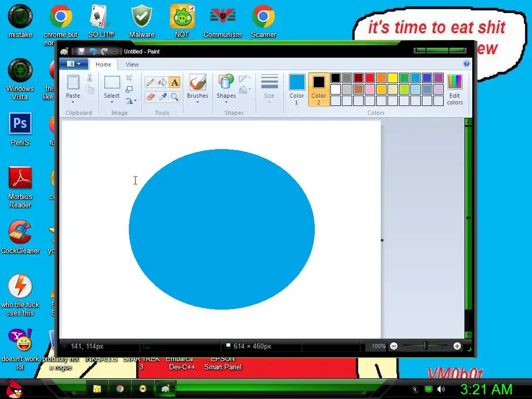Click the Cut scissors icon

(89, 78)
